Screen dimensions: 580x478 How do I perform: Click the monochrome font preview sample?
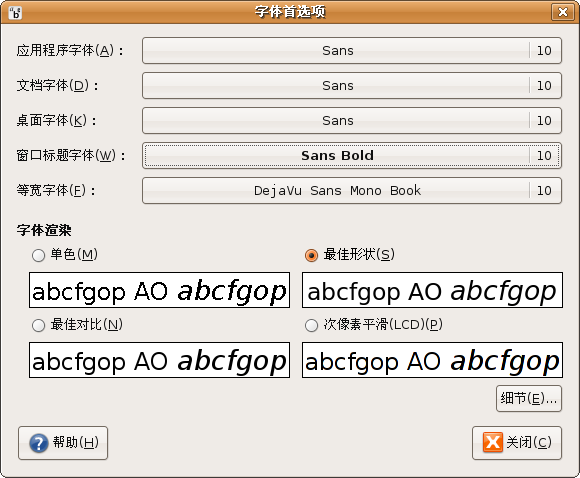pos(159,290)
